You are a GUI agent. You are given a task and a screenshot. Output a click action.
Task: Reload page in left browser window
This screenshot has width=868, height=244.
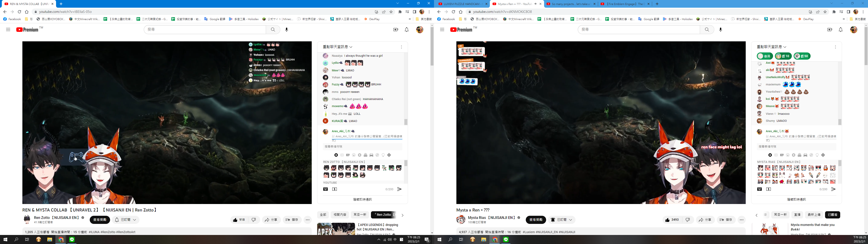(19, 12)
